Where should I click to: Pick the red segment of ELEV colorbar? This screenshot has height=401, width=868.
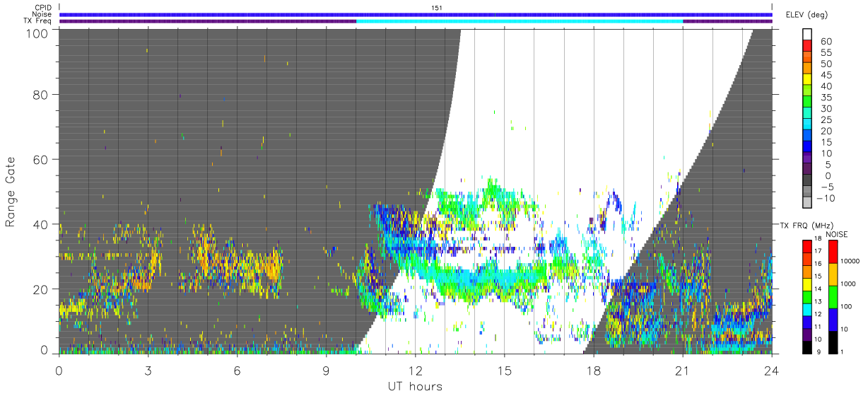tap(807, 46)
